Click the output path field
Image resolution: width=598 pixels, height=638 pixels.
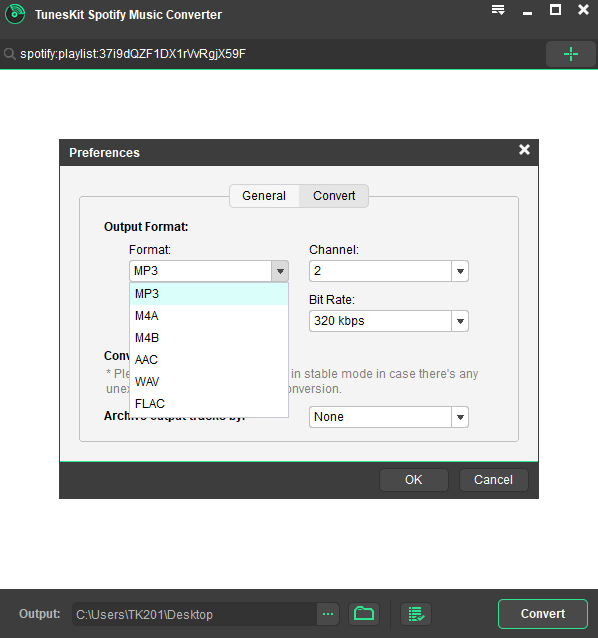pyautogui.click(x=194, y=614)
